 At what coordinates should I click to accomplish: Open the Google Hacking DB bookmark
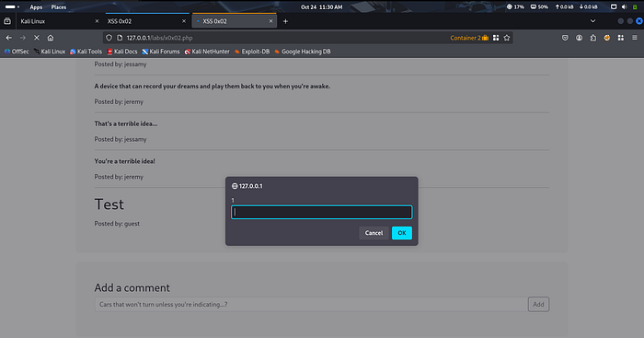coord(303,52)
